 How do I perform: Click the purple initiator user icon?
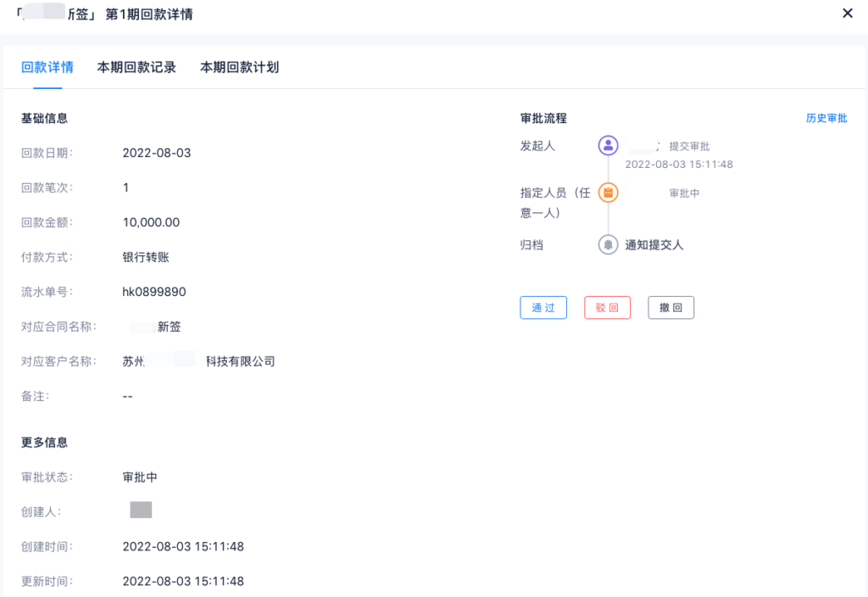[608, 145]
